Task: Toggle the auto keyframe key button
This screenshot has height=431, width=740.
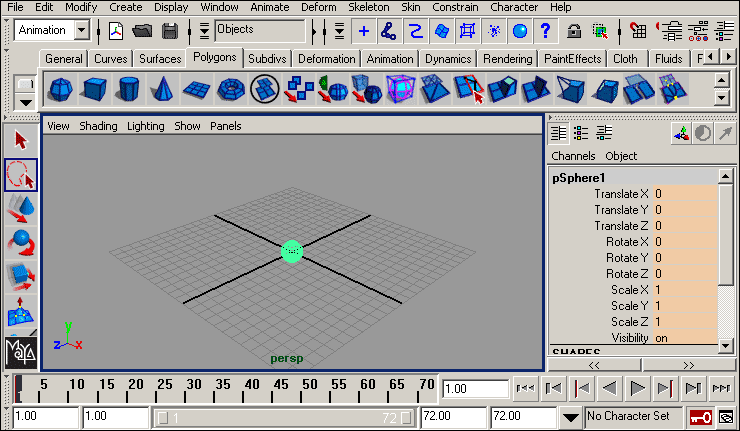Action: tap(700, 416)
